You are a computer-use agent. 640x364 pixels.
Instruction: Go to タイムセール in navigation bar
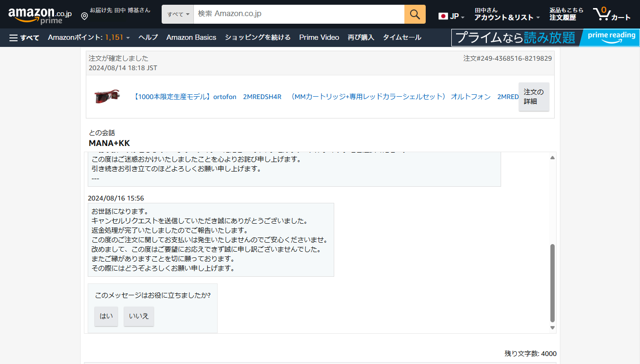[x=402, y=37]
